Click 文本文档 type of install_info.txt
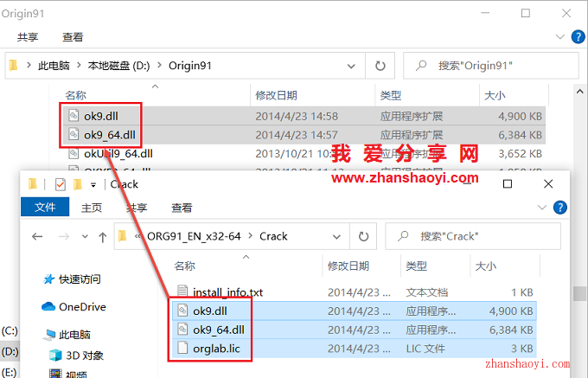This screenshot has height=378, width=588. click(x=427, y=292)
